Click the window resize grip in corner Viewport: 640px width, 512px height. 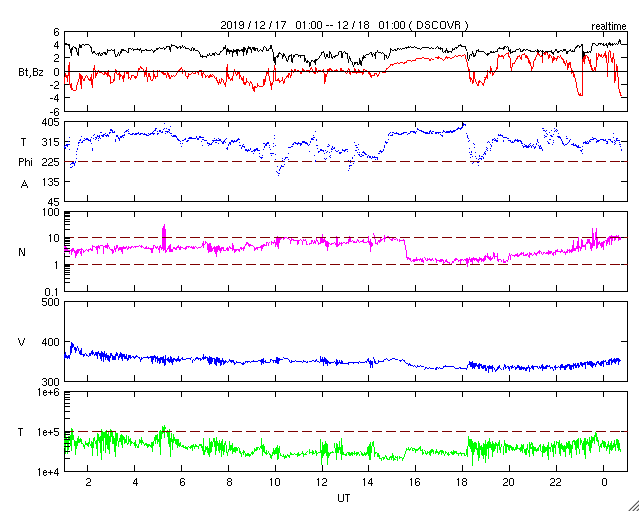coord(634,506)
